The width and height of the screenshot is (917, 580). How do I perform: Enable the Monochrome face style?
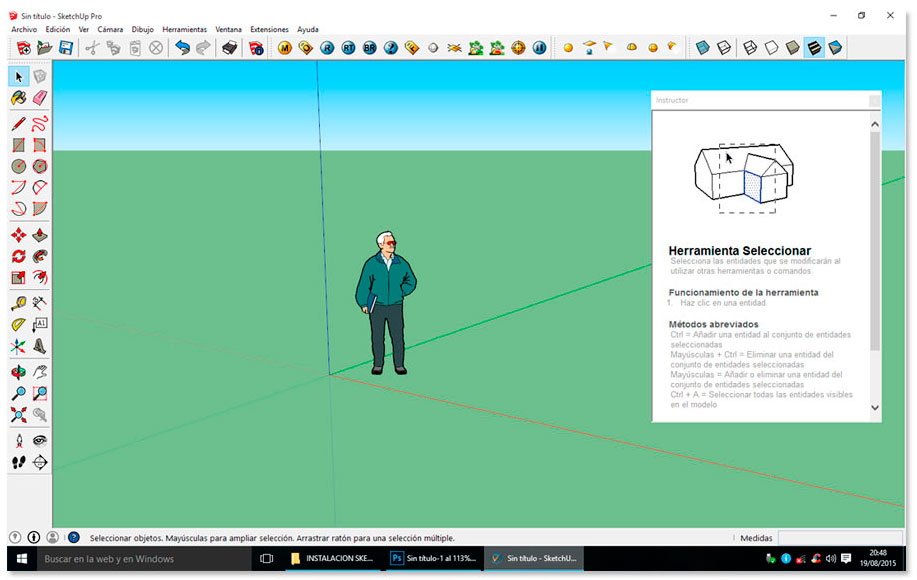point(834,45)
